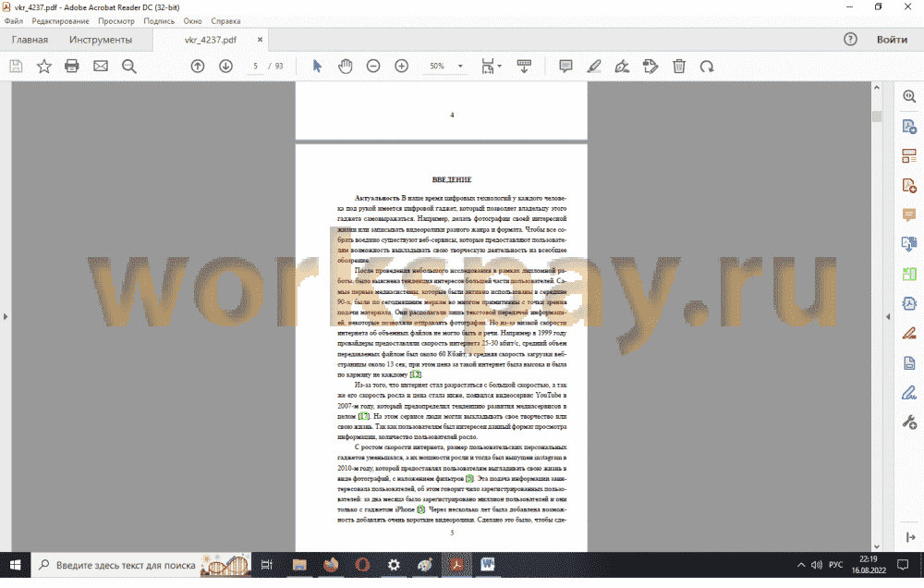Viewport: 924px width, 588px height.
Task: Go to the next page arrow down
Action: point(225,66)
